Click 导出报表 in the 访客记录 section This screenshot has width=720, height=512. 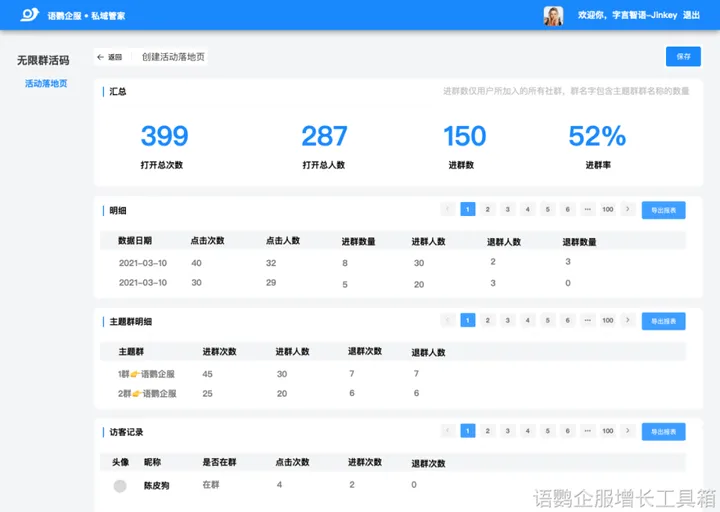tap(663, 431)
